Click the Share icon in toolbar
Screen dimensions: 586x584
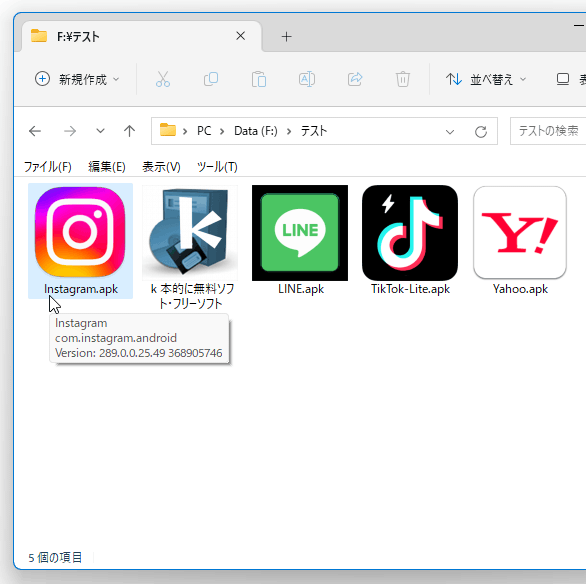click(355, 79)
